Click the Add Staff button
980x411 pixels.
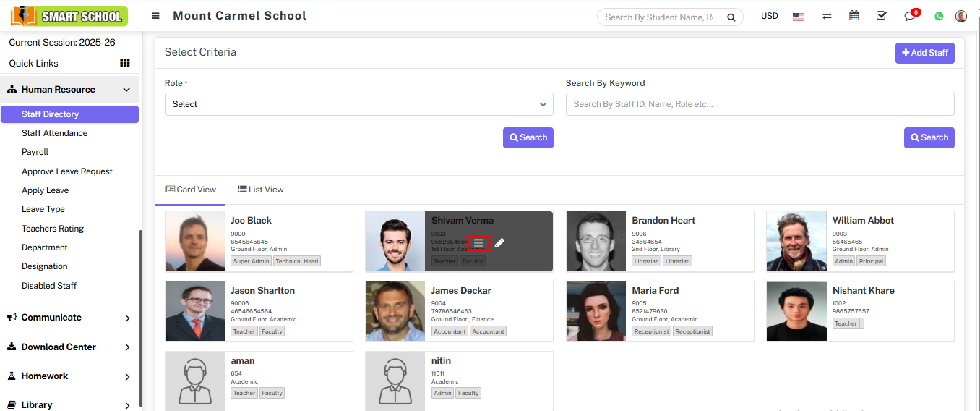tap(924, 53)
